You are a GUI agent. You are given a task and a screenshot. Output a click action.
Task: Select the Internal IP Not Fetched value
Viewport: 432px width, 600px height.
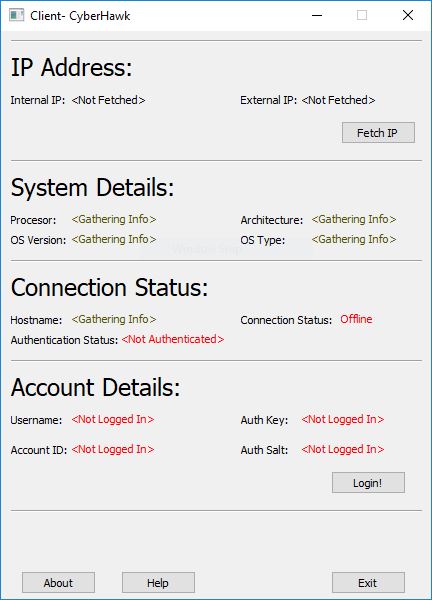108,100
